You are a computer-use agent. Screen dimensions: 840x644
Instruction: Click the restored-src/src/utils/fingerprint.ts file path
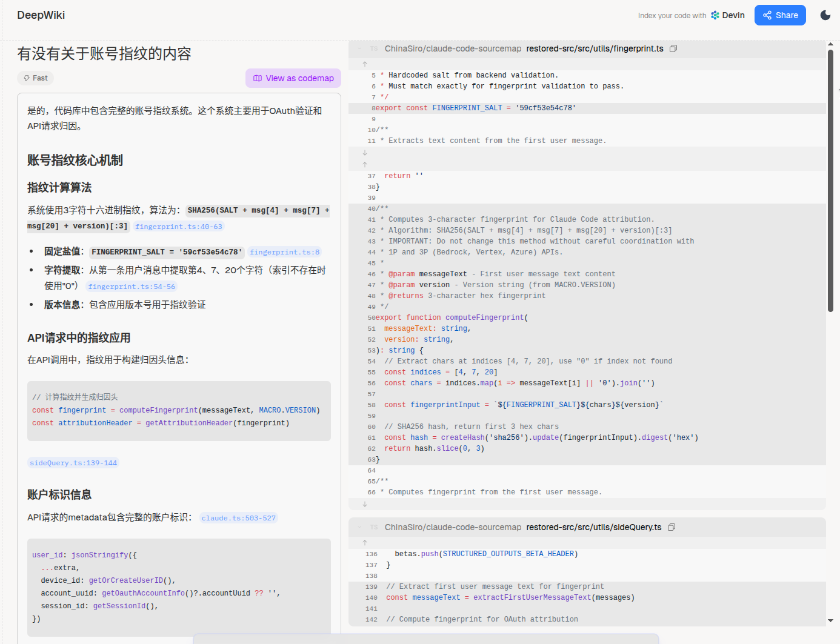tap(595, 48)
